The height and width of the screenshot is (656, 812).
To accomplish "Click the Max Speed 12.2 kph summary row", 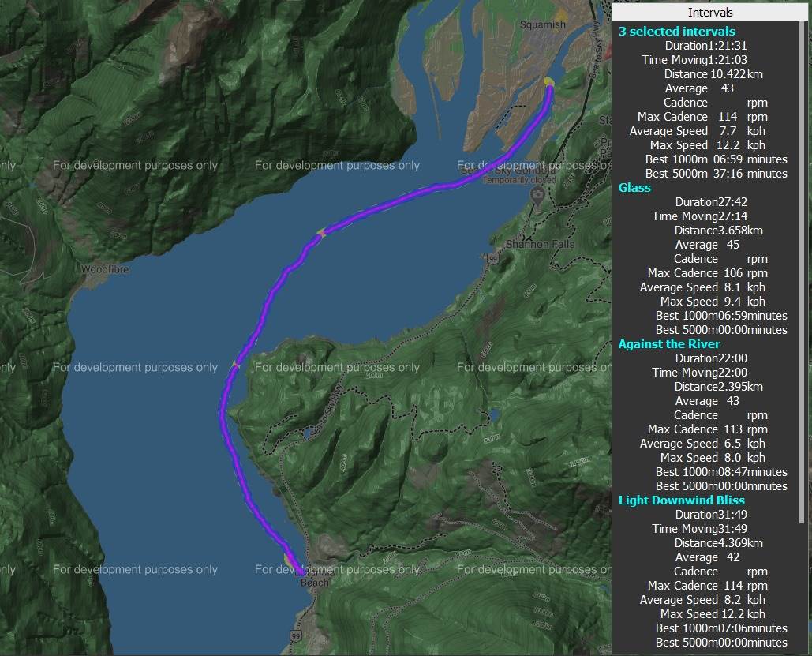I will (707, 145).
